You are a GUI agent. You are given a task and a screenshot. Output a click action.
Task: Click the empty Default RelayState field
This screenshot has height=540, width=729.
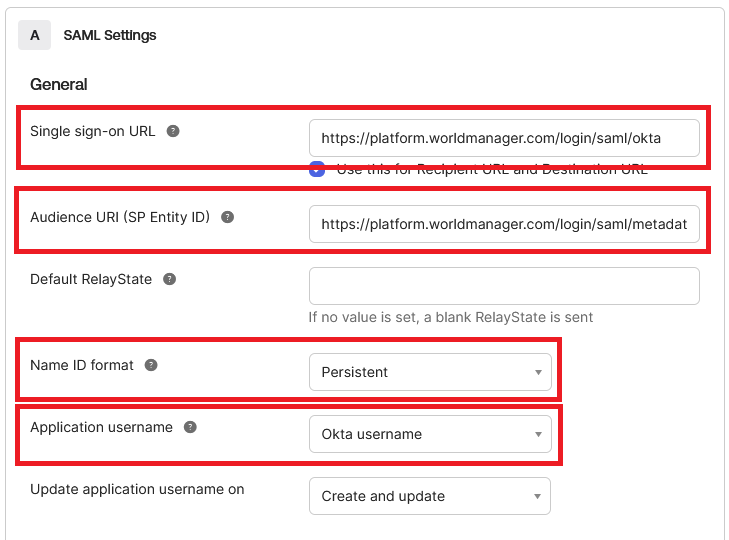[x=504, y=286]
